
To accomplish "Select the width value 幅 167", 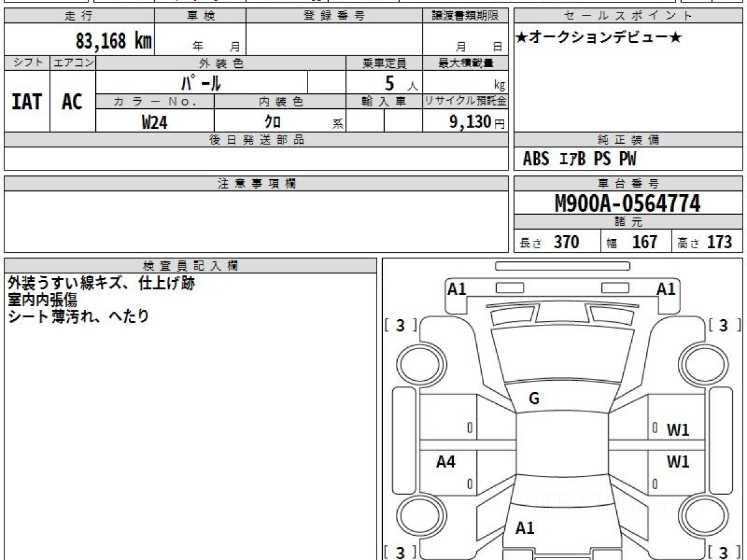I will coord(632,242).
